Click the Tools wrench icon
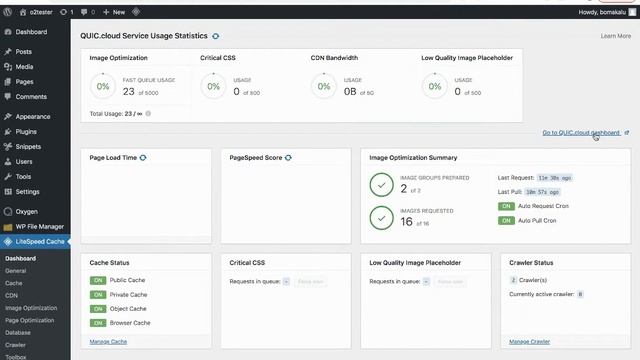 coord(8,177)
